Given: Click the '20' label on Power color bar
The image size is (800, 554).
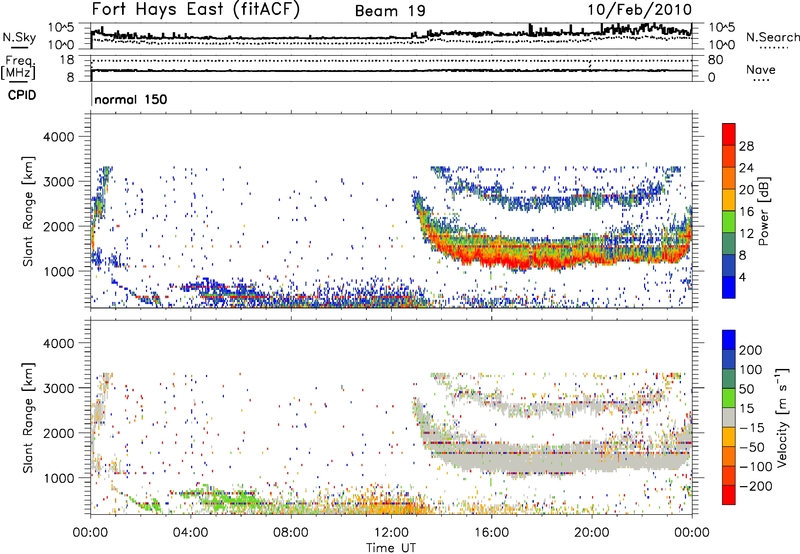Looking at the screenshot, I should coord(746,190).
